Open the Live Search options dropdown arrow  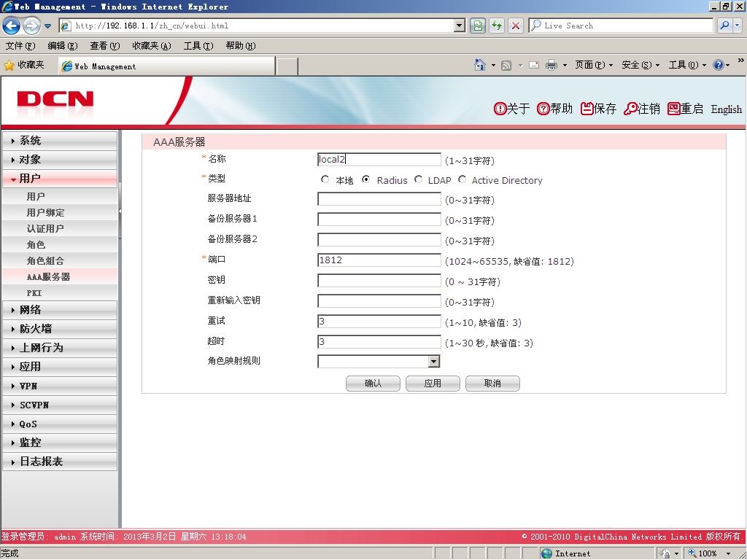coord(738,26)
